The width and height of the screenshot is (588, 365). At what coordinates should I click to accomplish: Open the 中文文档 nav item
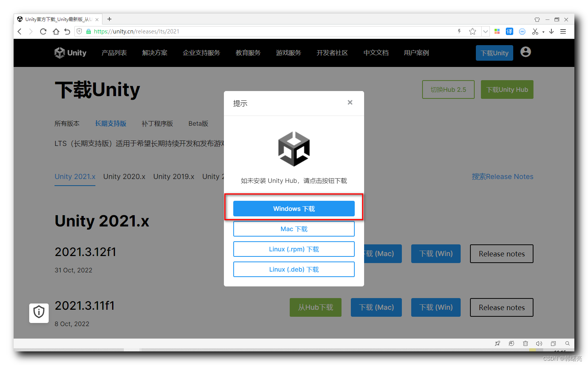coord(376,53)
